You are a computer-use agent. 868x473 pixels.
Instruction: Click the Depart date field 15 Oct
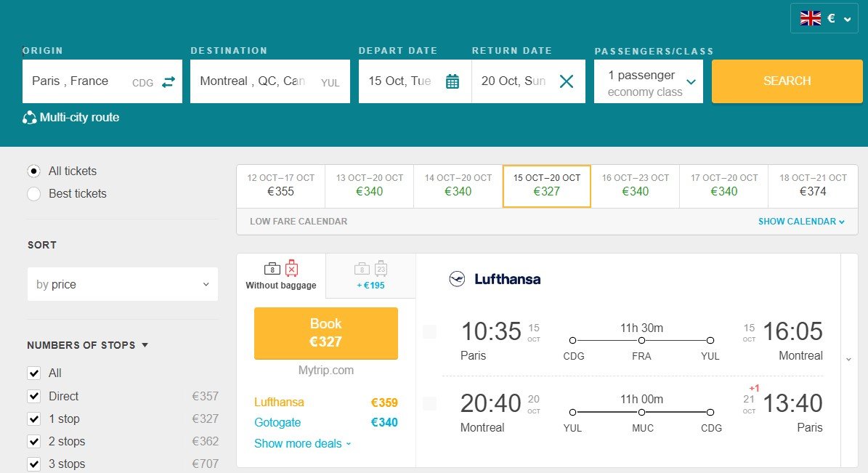tap(415, 81)
